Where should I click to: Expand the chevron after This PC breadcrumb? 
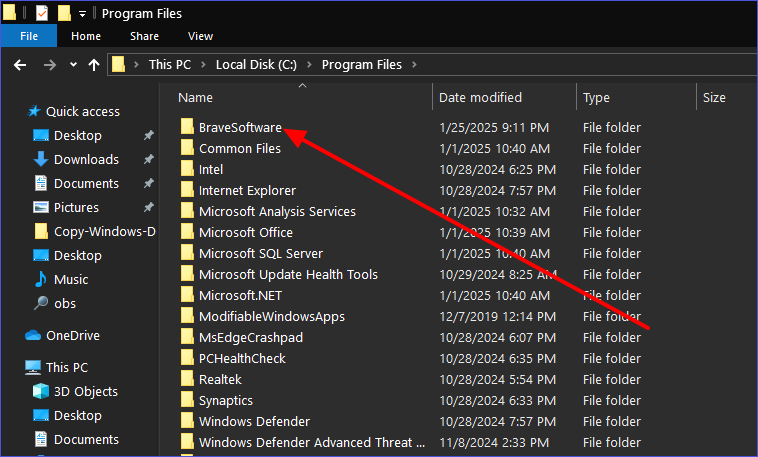point(204,65)
